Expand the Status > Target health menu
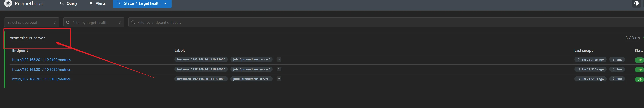 pos(142,3)
